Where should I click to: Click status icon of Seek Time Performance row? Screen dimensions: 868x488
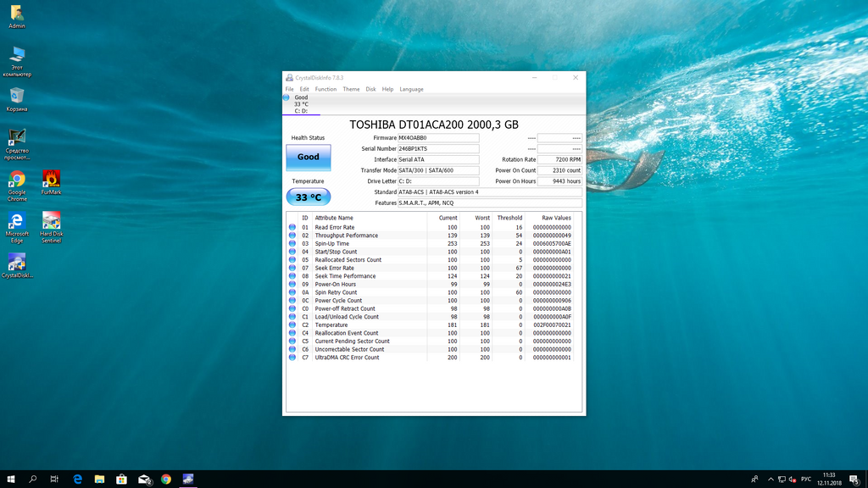(x=292, y=276)
